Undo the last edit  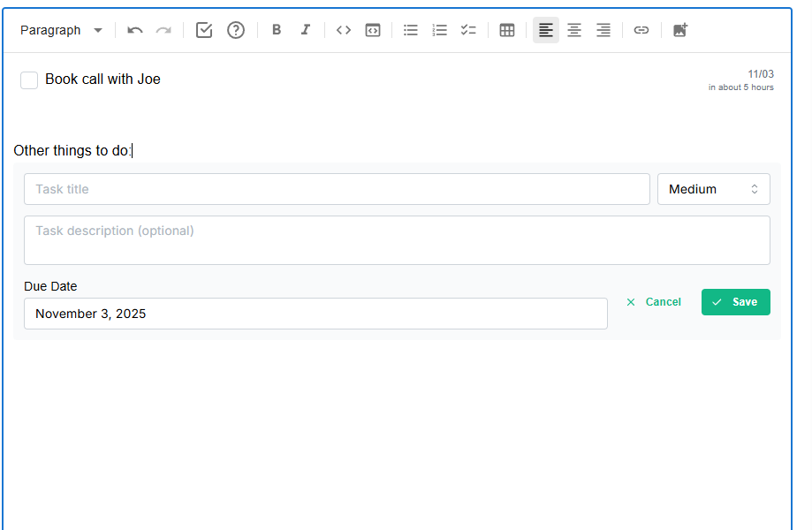[135, 30]
